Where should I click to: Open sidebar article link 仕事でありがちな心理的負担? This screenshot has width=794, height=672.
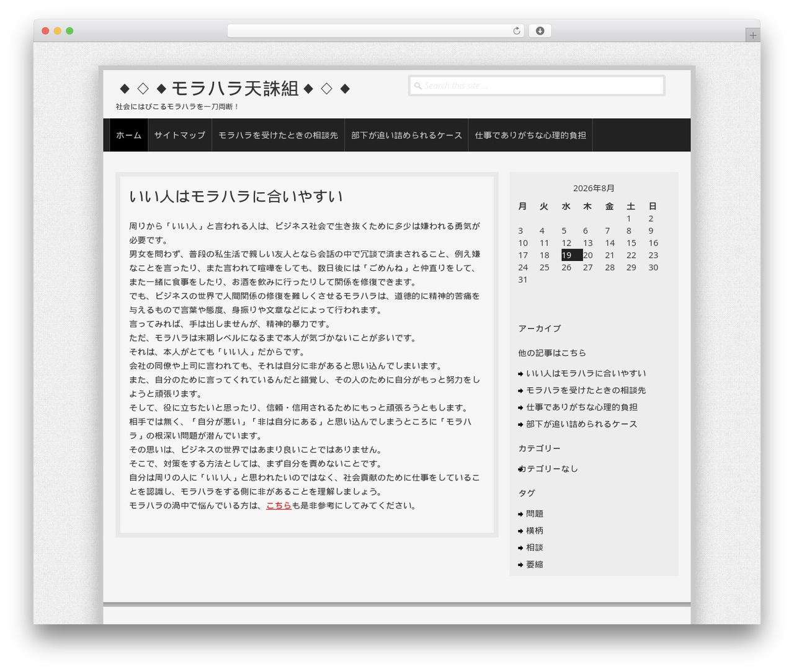click(x=582, y=407)
